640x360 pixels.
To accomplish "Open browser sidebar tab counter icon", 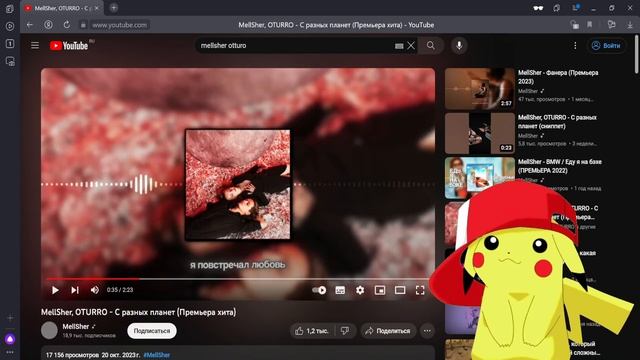I will coord(10,43).
